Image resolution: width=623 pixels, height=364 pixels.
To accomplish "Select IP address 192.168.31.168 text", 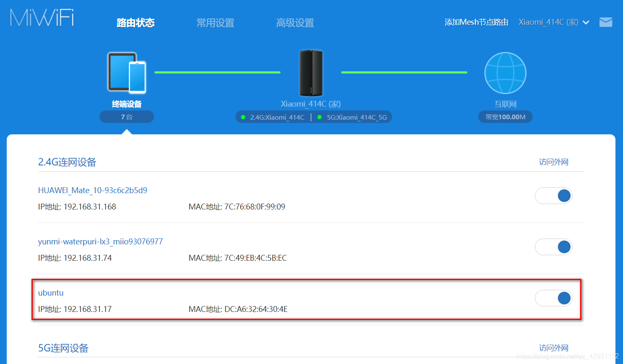I will (89, 207).
